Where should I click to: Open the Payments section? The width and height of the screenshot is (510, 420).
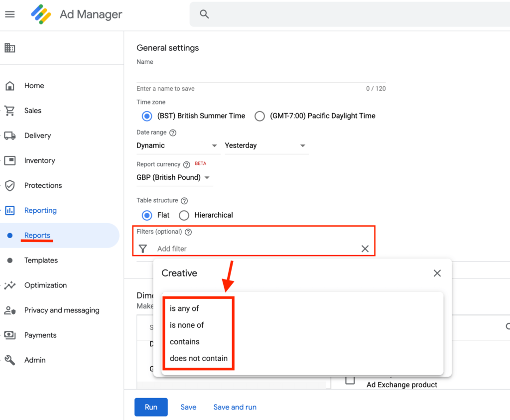tap(40, 335)
